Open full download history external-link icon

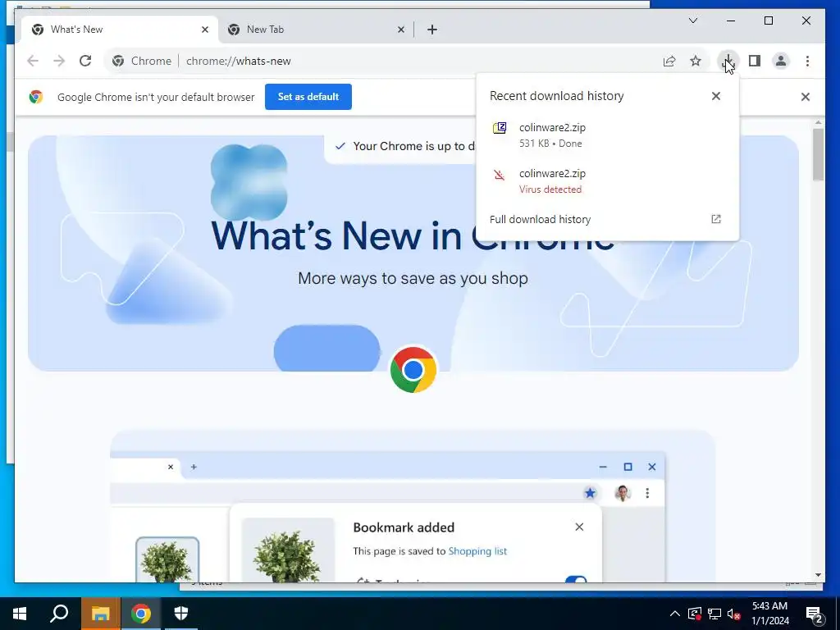tap(715, 219)
